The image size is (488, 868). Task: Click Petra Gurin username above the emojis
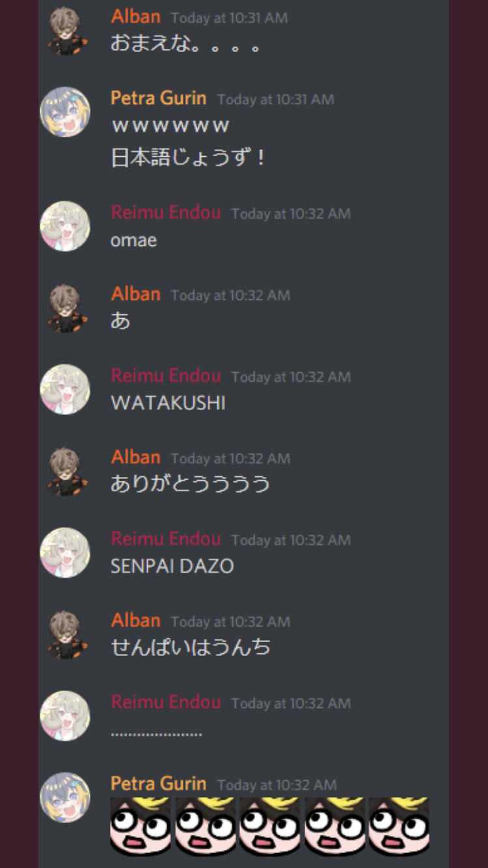click(x=159, y=783)
